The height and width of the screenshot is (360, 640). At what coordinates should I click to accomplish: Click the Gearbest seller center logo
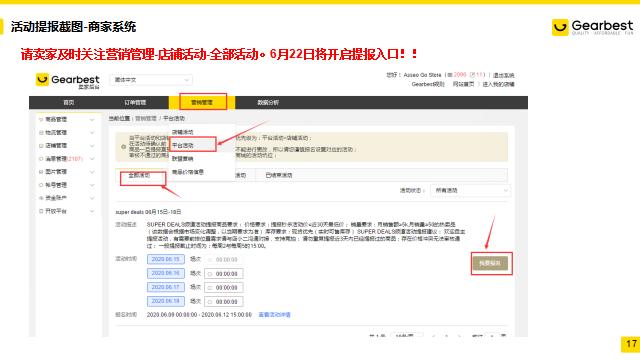coord(68,80)
